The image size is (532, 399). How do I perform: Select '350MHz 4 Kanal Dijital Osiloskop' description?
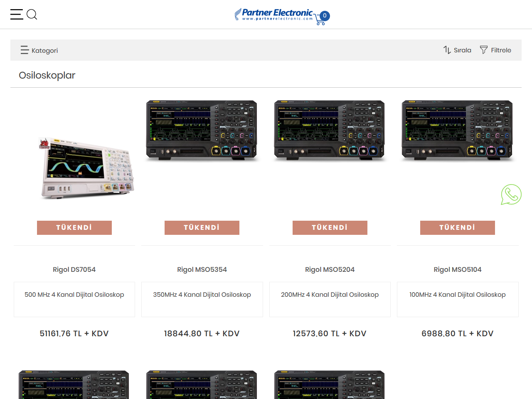click(x=202, y=295)
